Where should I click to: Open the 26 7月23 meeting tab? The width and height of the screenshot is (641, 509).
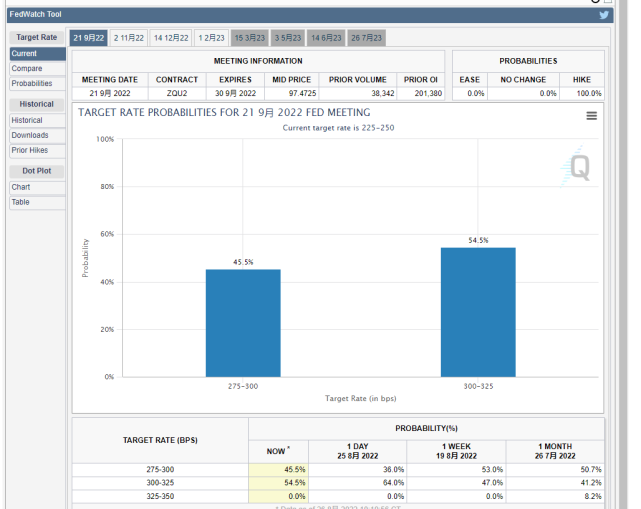(367, 38)
